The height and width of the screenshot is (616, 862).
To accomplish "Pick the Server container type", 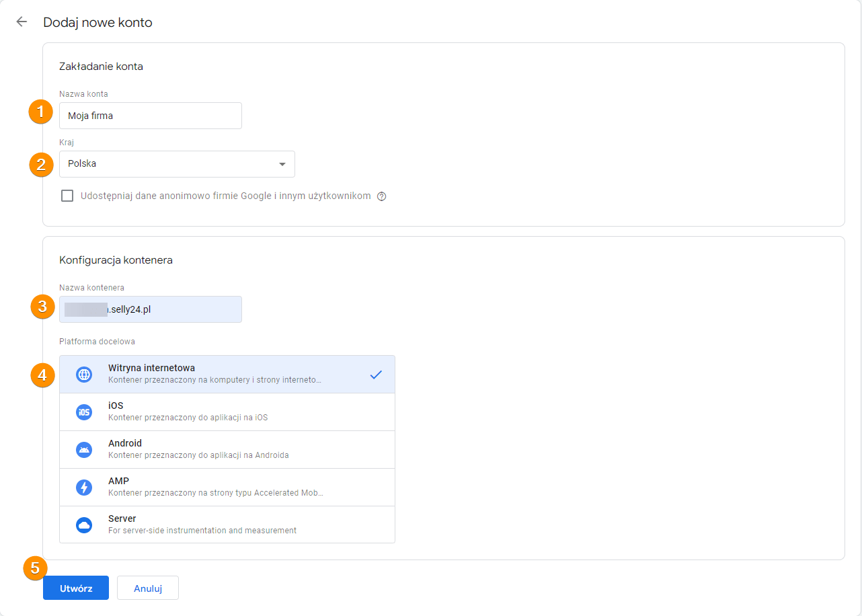I will pos(227,525).
